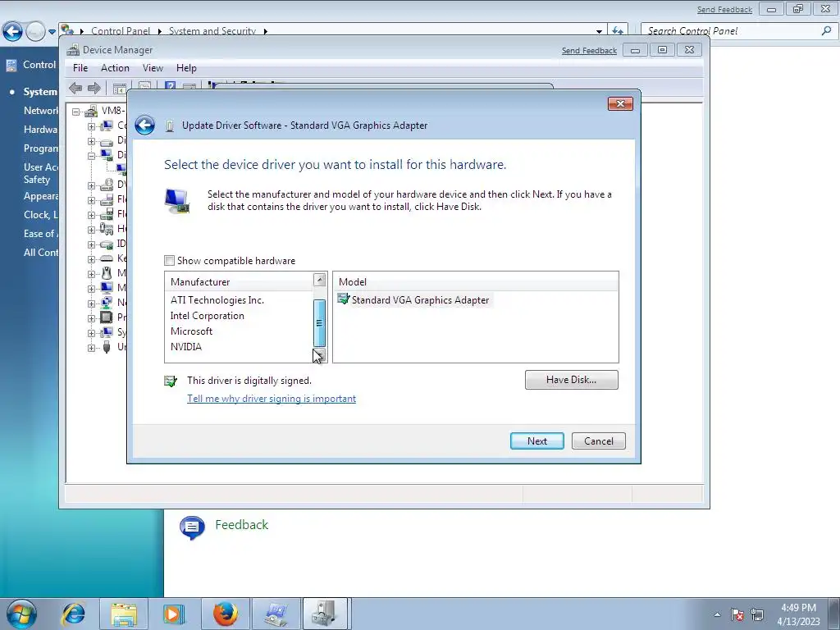Select the VM8 root computer icon
This screenshot has width=840, height=630.
[92, 111]
